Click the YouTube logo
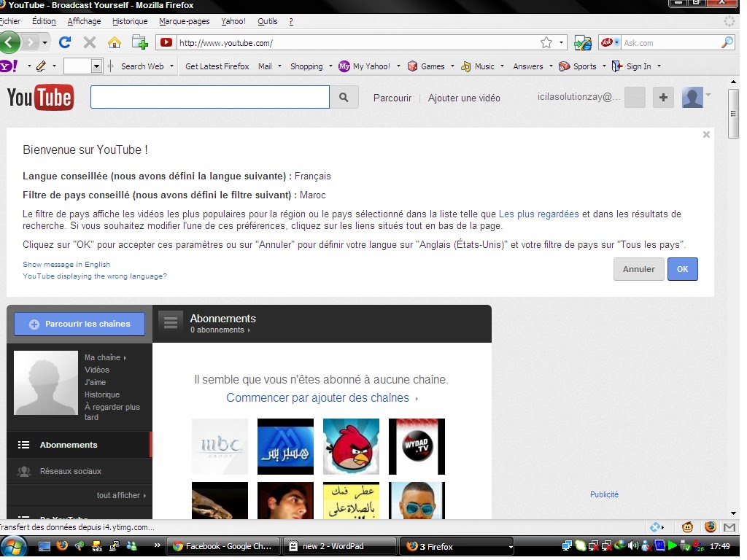 41,98
